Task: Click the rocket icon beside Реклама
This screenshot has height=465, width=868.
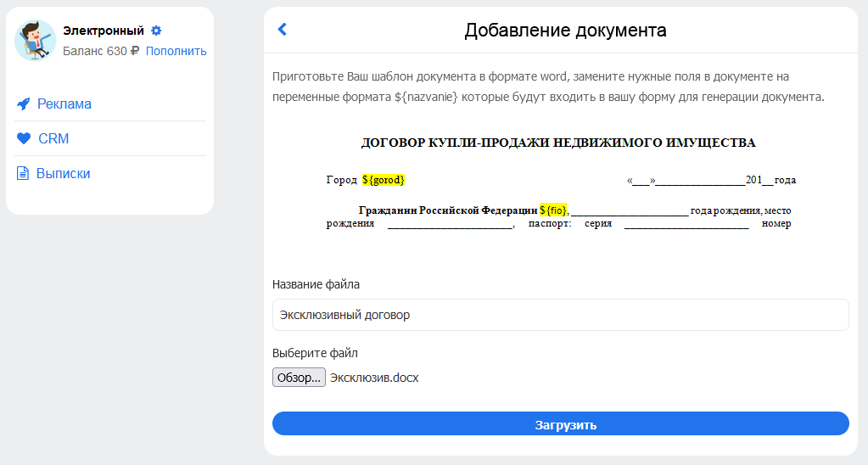Action: click(x=23, y=104)
